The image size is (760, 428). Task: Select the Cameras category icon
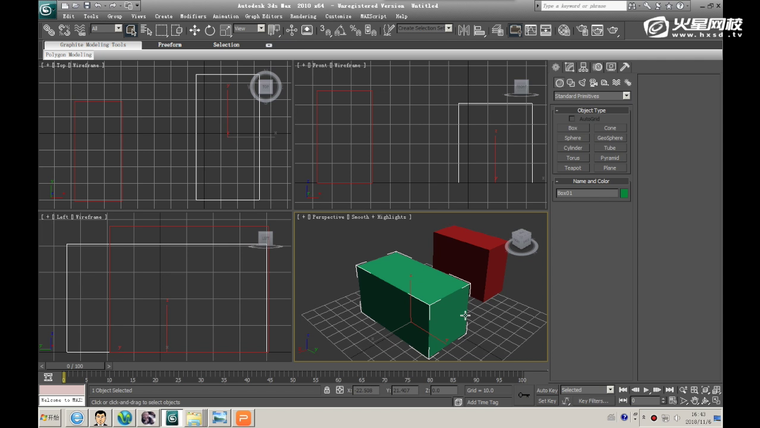(593, 83)
